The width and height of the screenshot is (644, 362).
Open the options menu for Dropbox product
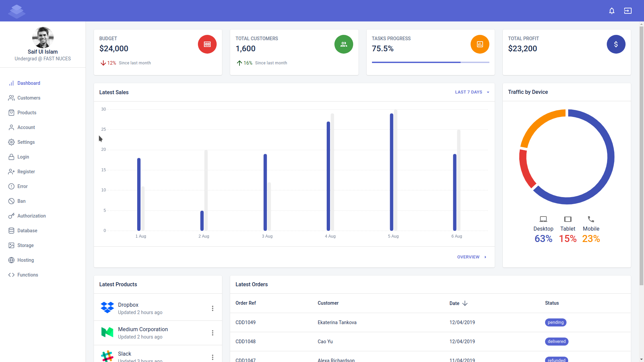pyautogui.click(x=212, y=308)
